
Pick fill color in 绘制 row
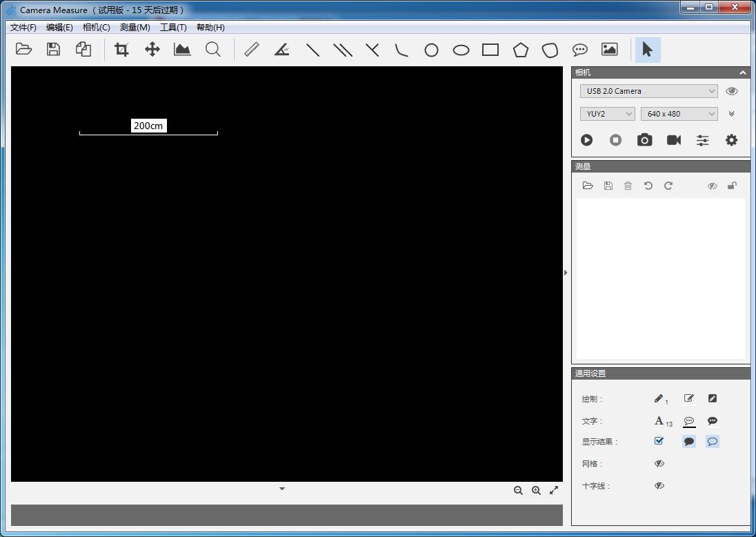pos(712,398)
